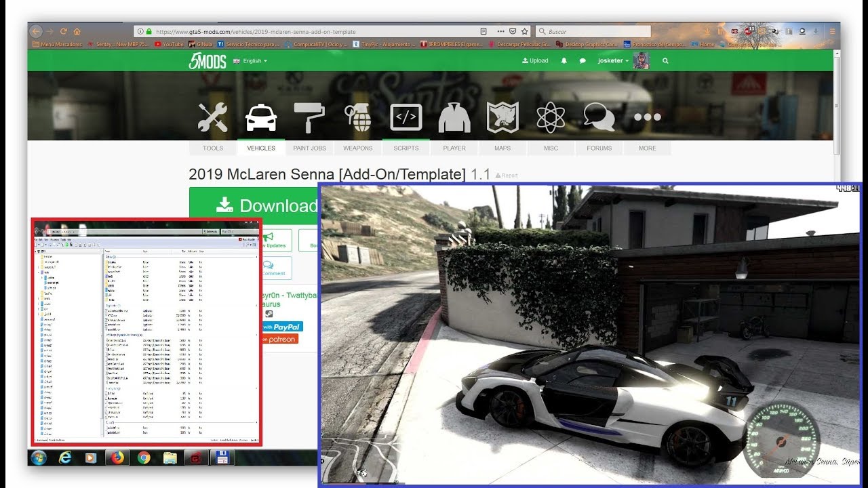The image size is (868, 488).
Task: Click the Tools wrench-screwdriver icon
Action: tap(212, 118)
